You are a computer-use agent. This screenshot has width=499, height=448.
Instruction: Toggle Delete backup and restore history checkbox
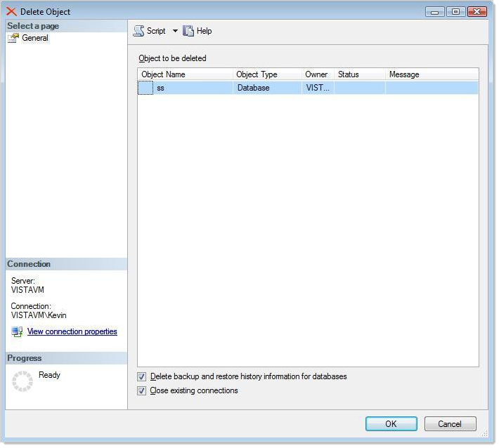pos(142,376)
